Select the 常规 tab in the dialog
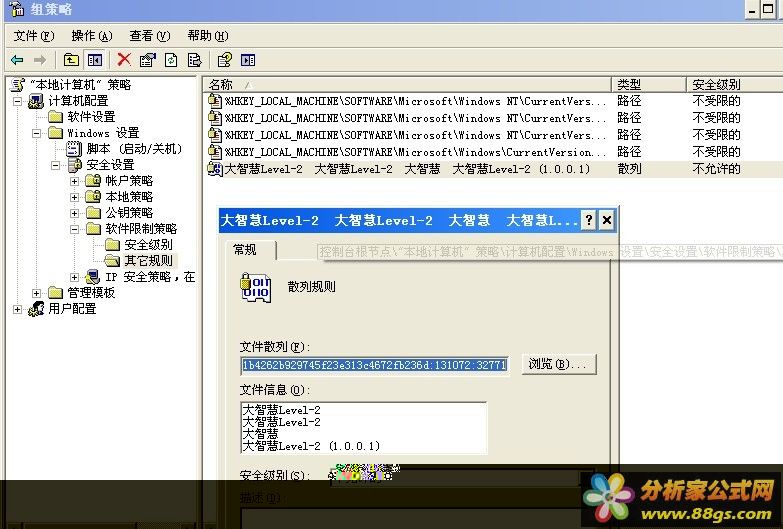Viewport: 783px width, 529px height. (249, 250)
